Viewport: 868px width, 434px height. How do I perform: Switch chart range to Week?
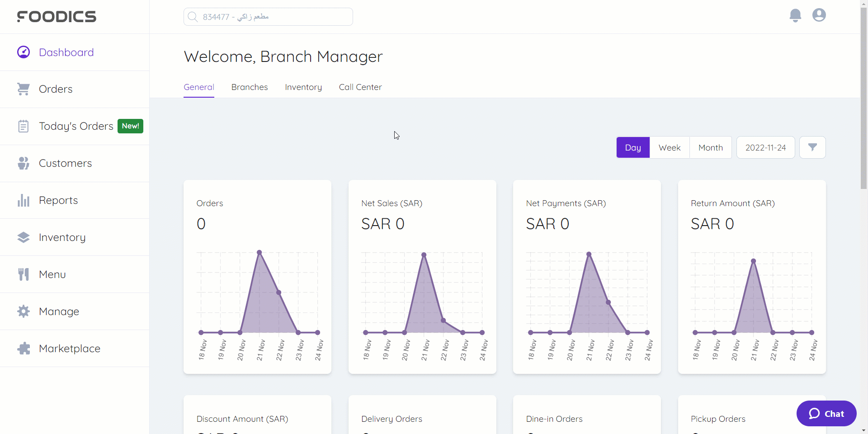(670, 147)
